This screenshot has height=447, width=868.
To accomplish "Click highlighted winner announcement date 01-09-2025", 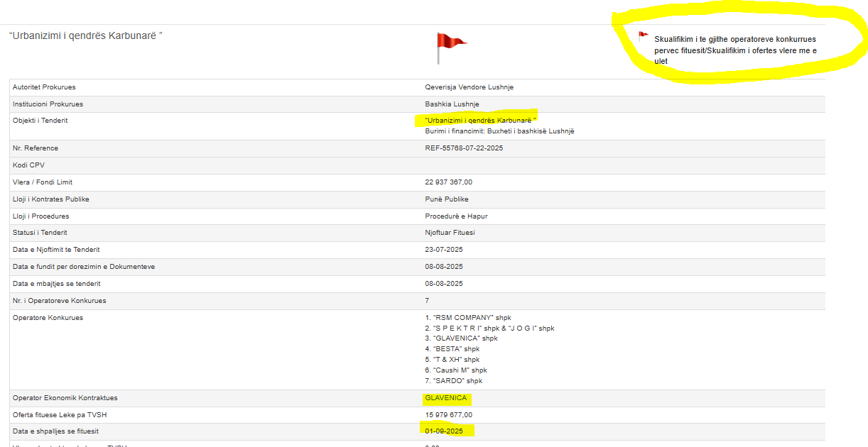I will (444, 431).
